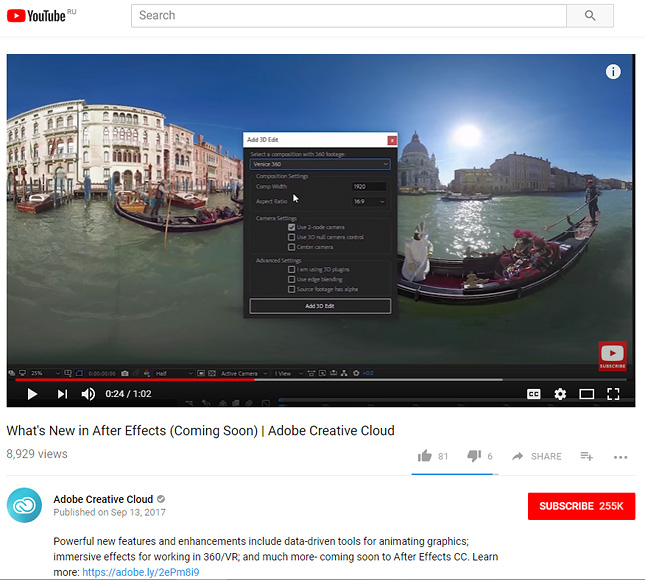Image resolution: width=645 pixels, height=580 pixels.
Task: Click the timecode 0:00:00:00 display
Action: [x=102, y=374]
